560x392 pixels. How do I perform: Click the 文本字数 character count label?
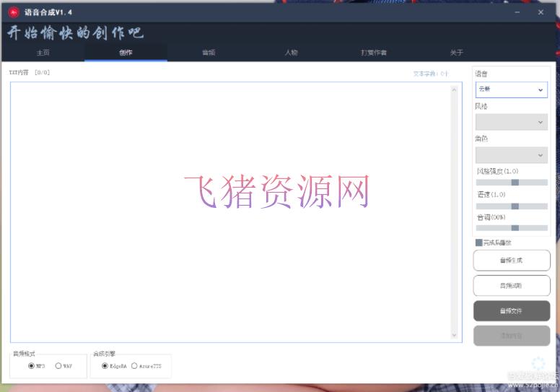(x=430, y=74)
